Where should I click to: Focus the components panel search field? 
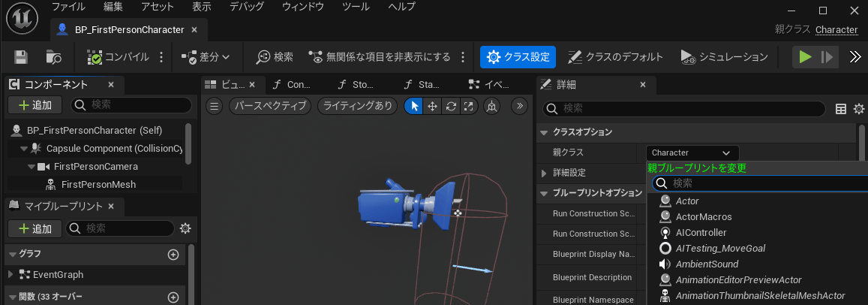click(x=131, y=105)
